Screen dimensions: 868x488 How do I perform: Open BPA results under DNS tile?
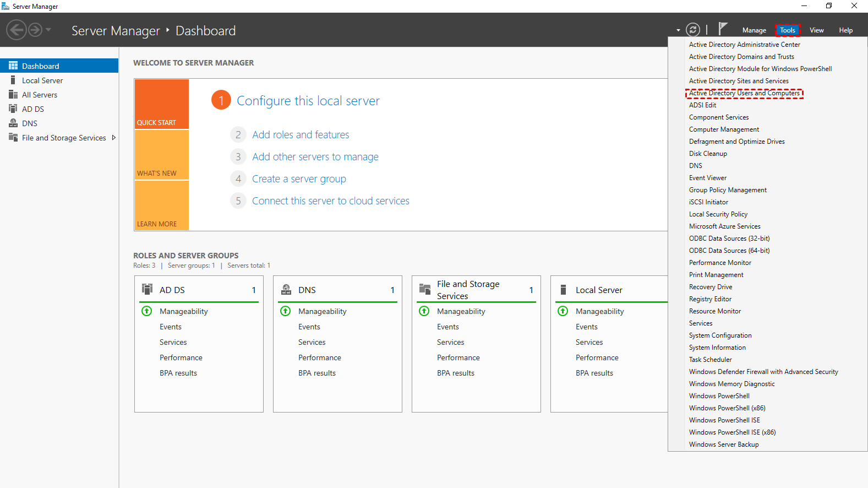tap(316, 373)
